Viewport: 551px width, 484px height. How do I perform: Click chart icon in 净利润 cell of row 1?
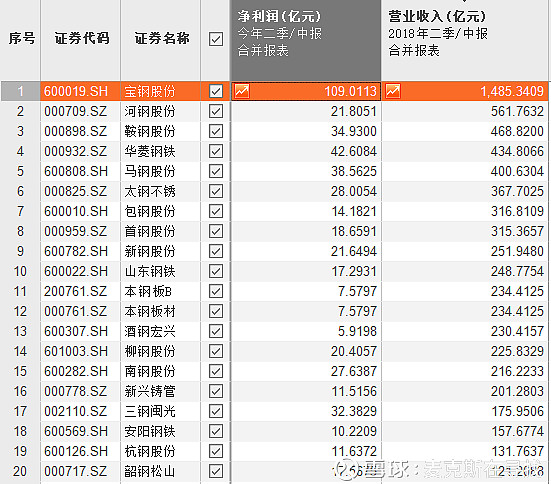click(242, 91)
